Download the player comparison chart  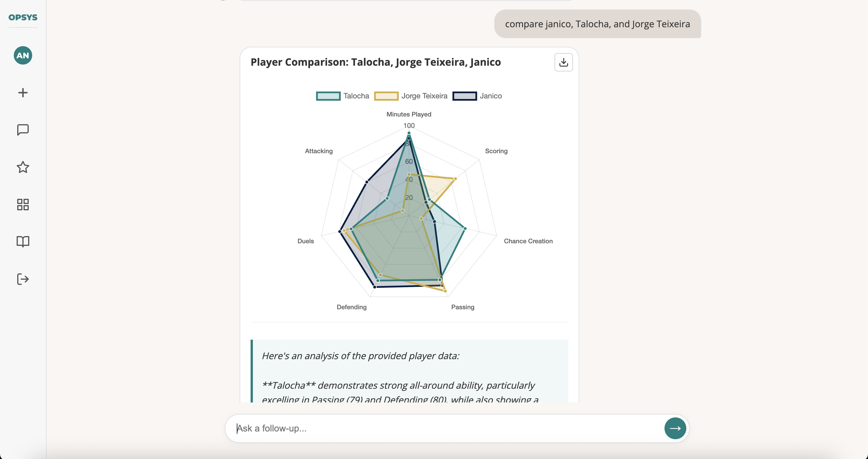[563, 62]
